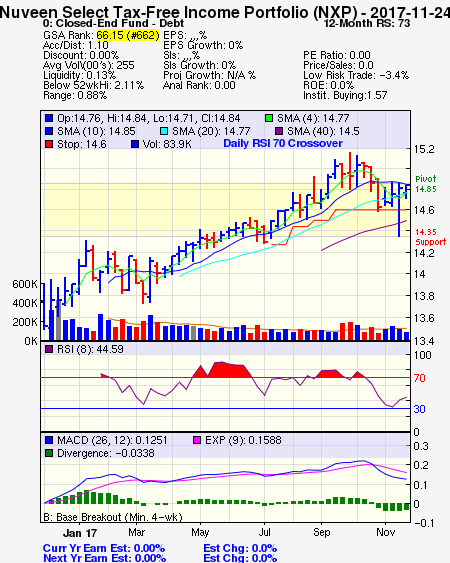This screenshot has height=563, width=450.
Task: Click the purple RSI (8) legend square
Action: coord(49,349)
